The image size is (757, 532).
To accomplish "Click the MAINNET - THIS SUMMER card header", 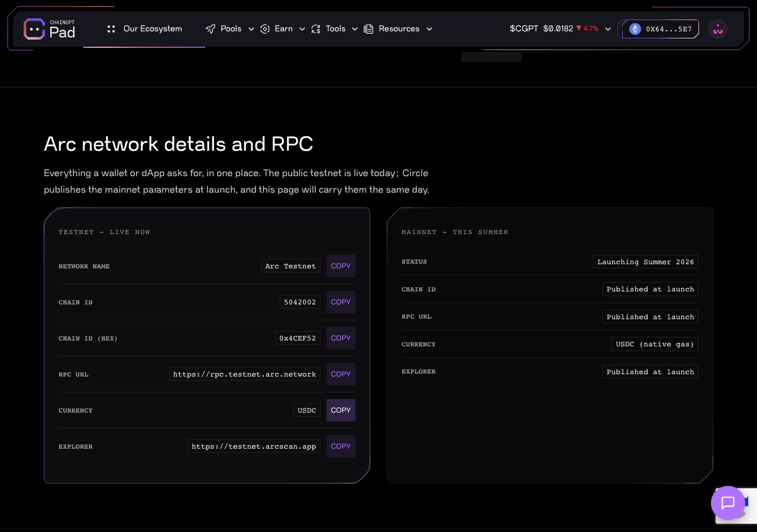I will (455, 232).
